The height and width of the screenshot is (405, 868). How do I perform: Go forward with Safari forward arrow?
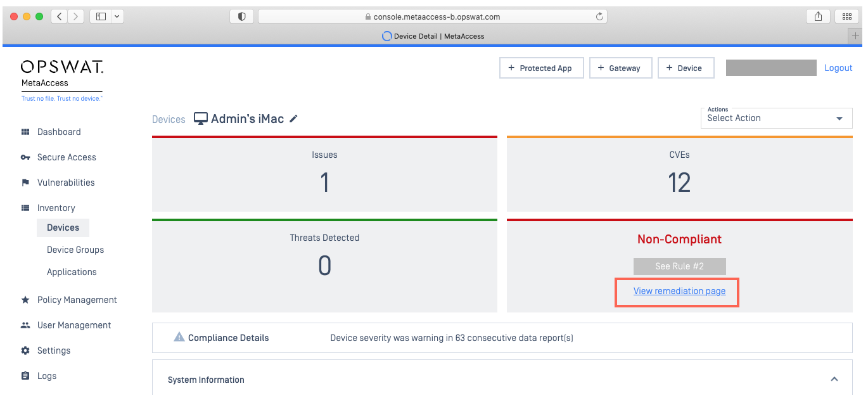point(75,16)
